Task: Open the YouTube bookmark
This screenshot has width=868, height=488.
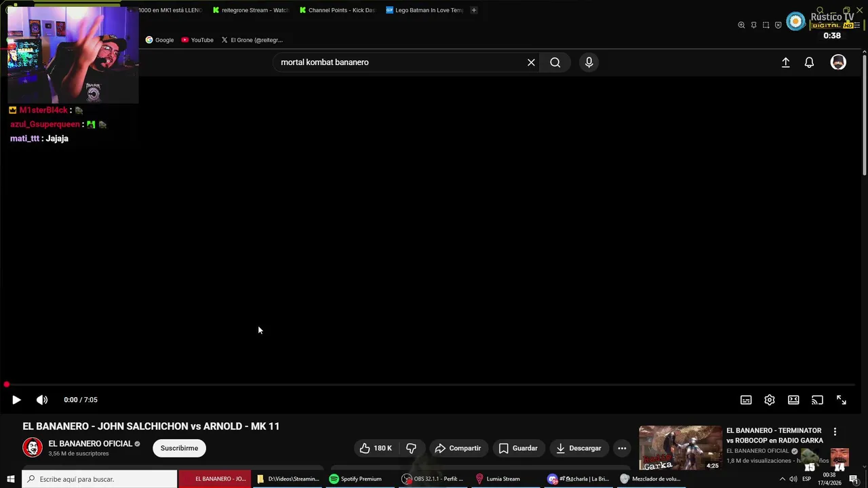Action: (197, 40)
